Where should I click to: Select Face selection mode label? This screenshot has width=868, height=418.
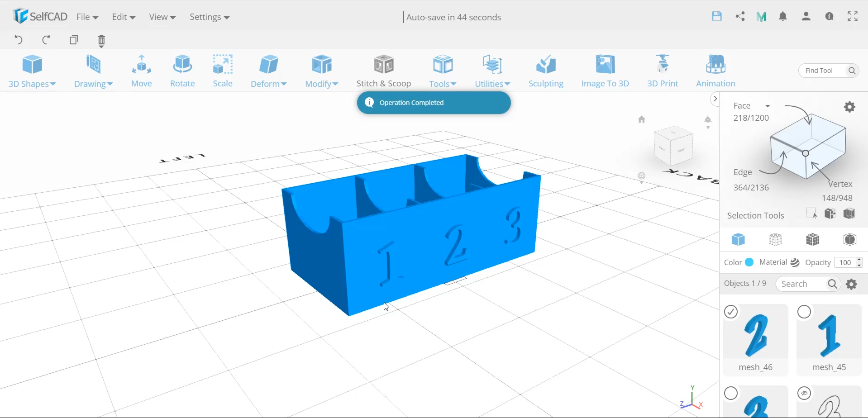(x=742, y=105)
